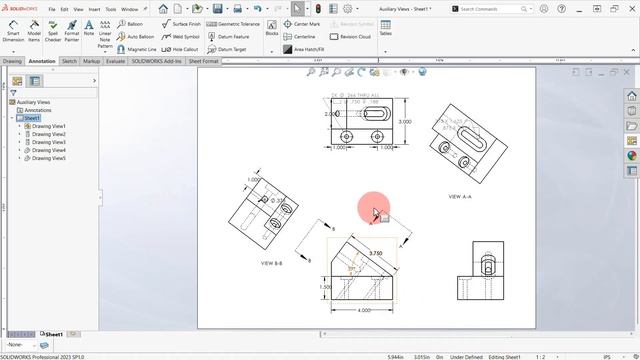Add a Datum Feature symbol
640x360 pixels.
point(229,37)
